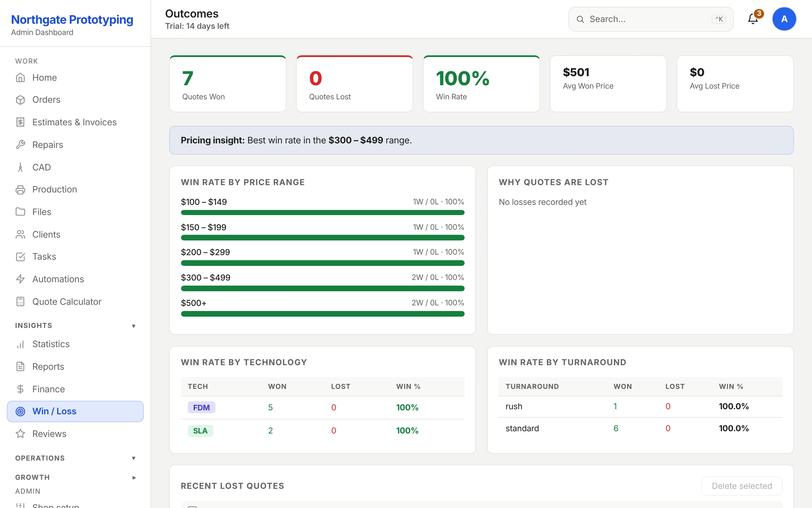
Task: Click the Automations lightning icon
Action: (x=21, y=279)
